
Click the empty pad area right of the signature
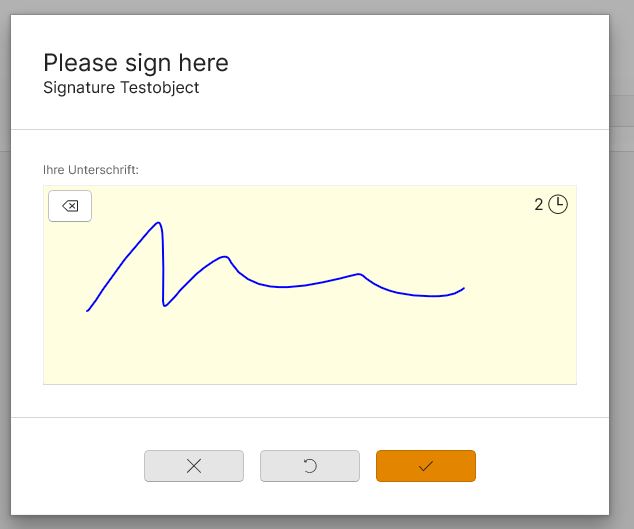[x=520, y=300]
